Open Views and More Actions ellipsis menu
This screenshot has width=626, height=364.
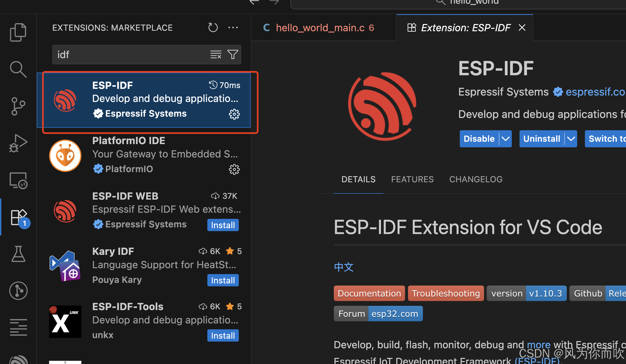[233, 27]
